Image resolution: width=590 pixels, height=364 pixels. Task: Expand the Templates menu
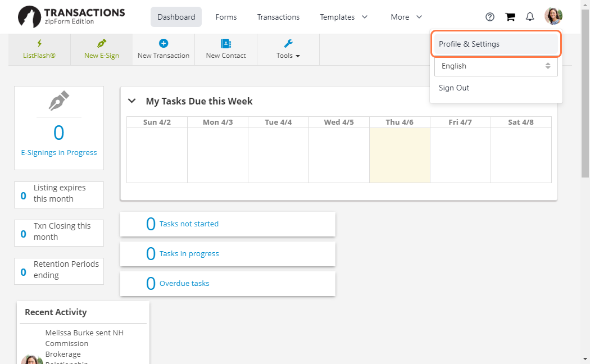tap(343, 17)
